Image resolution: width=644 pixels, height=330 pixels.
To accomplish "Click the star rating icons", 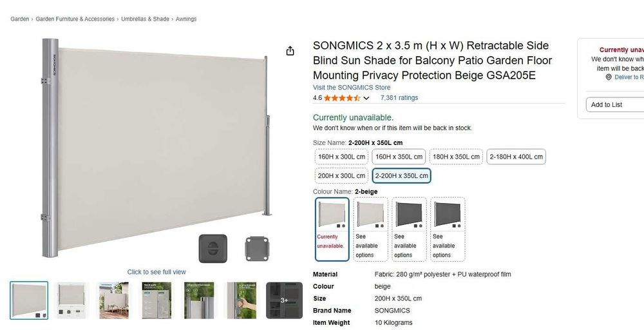I will pos(341,98).
